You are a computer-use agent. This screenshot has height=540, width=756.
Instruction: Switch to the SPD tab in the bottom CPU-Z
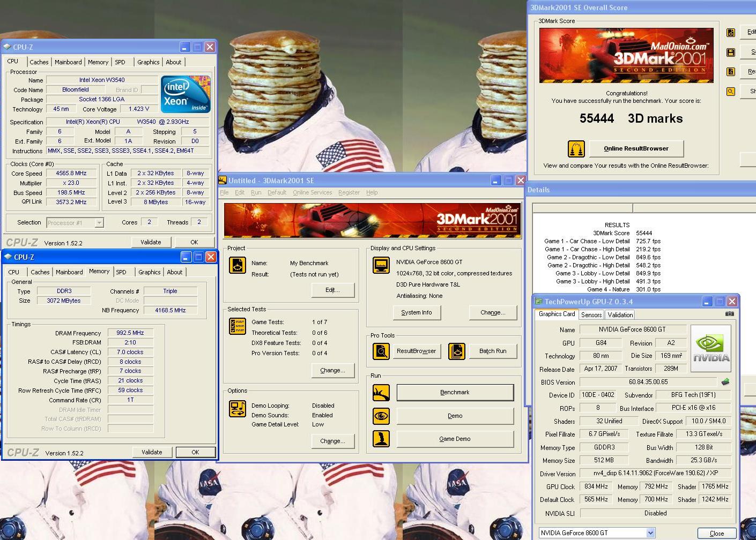tap(121, 272)
